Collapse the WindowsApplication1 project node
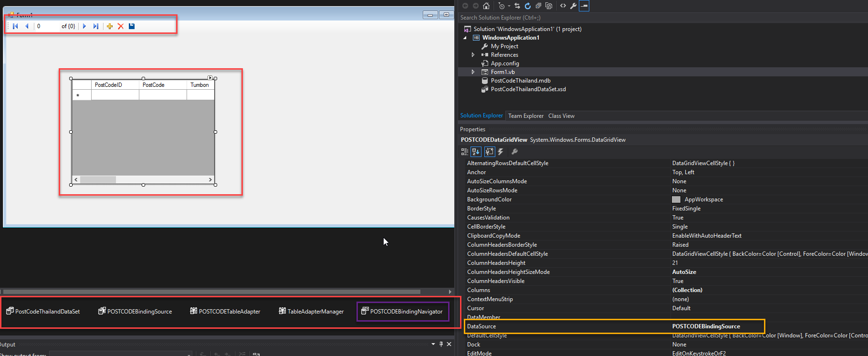The image size is (868, 356). point(465,38)
